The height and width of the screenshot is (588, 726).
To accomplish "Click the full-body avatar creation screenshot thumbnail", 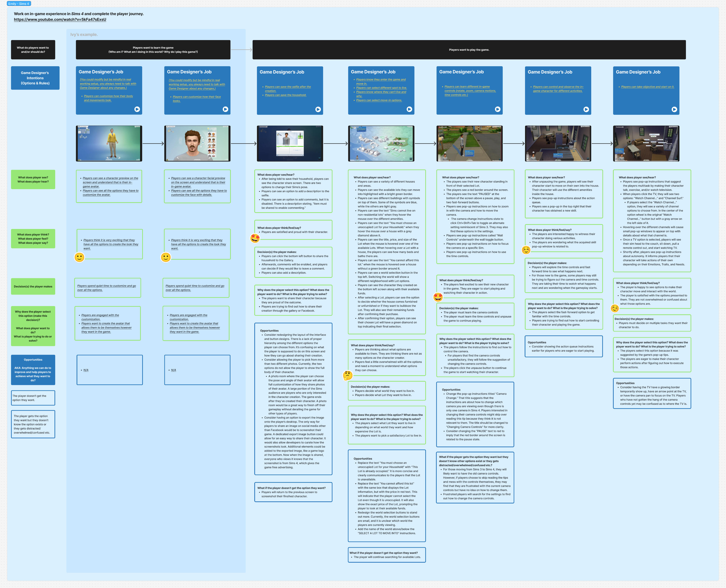I will tap(109, 143).
